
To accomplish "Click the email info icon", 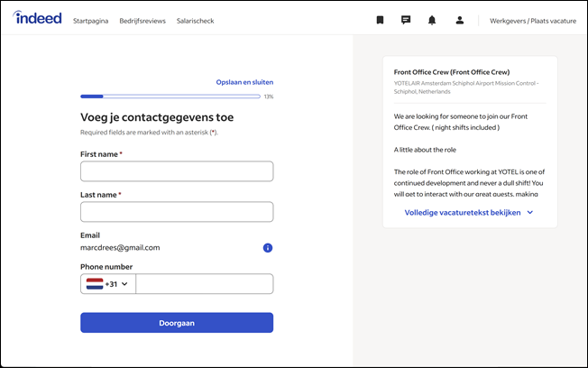I will 268,248.
